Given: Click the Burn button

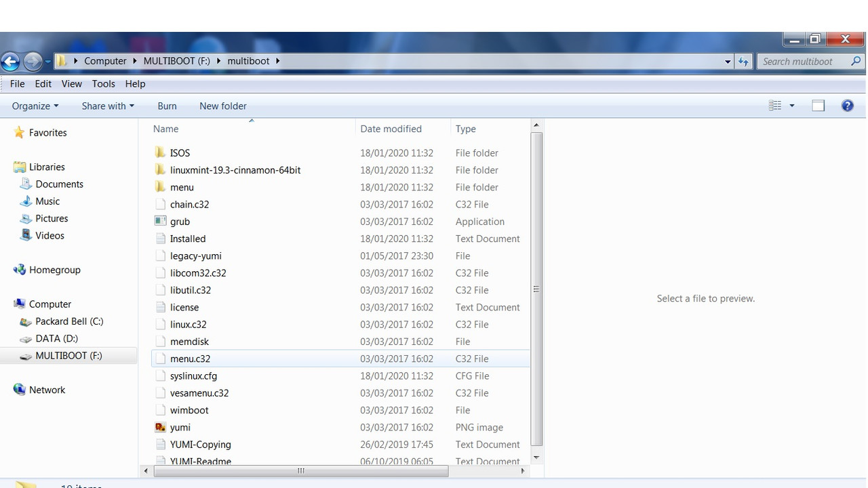Looking at the screenshot, I should [167, 106].
